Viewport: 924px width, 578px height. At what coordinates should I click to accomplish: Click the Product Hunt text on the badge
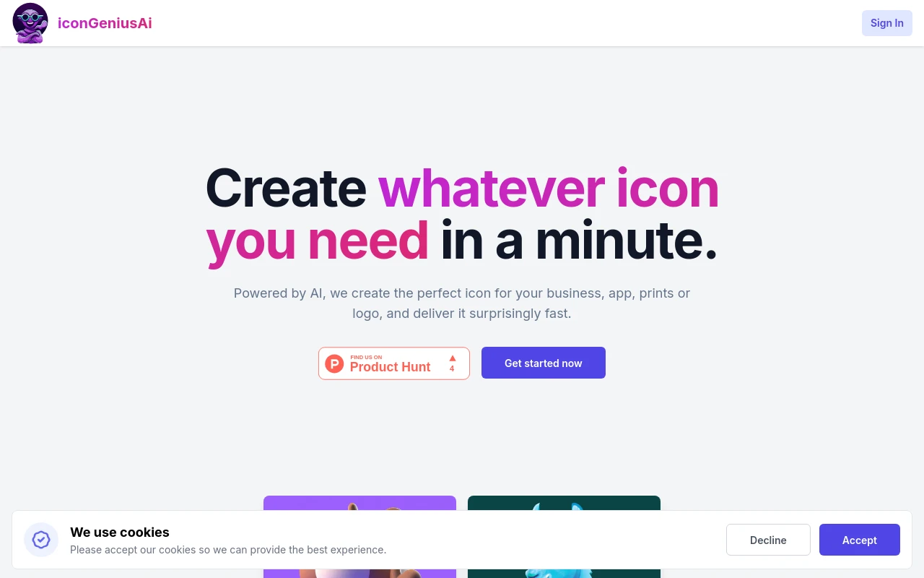point(390,367)
